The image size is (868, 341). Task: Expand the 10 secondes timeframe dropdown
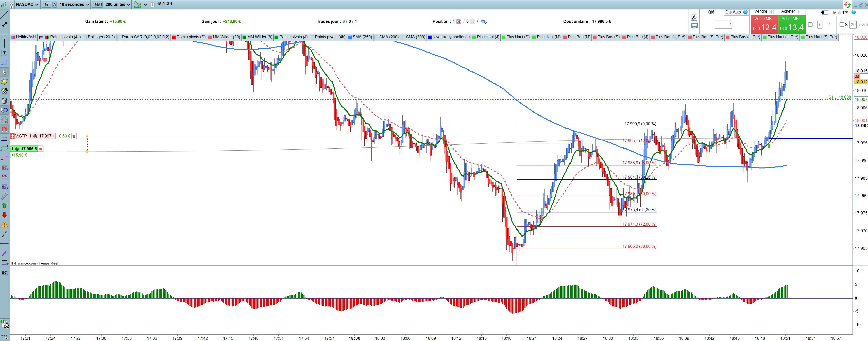[74, 4]
